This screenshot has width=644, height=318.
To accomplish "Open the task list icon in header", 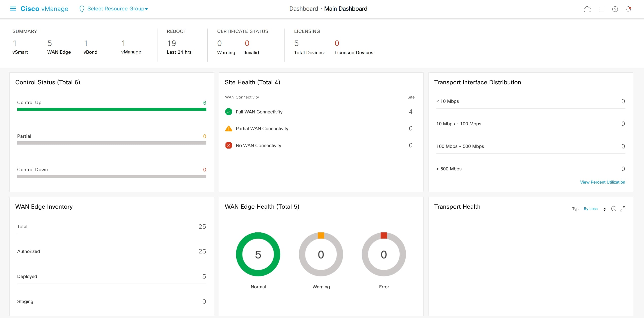I will pos(602,9).
